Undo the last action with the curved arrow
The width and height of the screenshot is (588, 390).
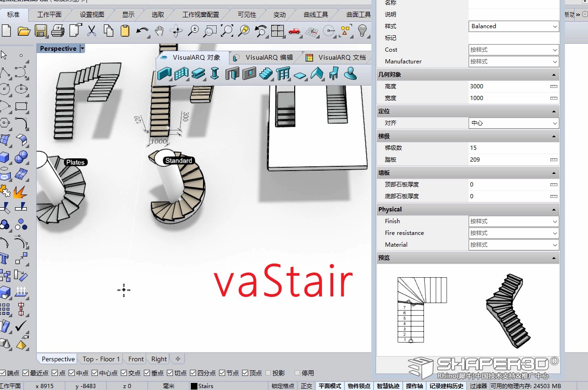coord(142,31)
